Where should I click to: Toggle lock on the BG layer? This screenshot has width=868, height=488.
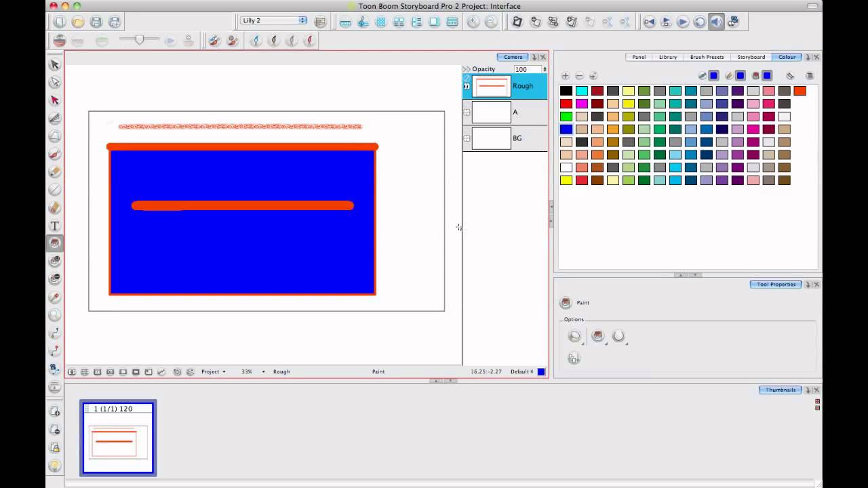coord(467,138)
